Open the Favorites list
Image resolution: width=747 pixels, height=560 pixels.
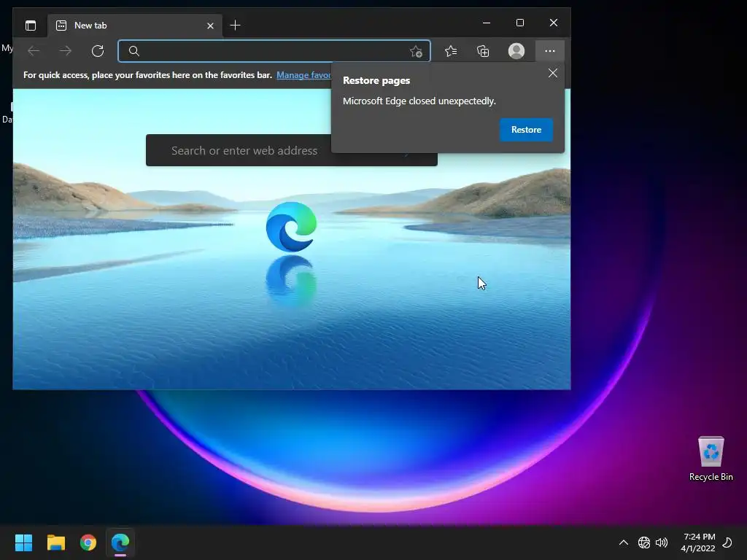pos(451,51)
